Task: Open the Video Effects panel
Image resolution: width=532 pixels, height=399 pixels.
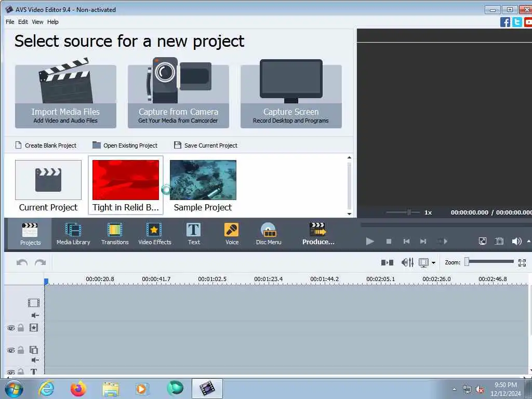Action: pos(155,234)
